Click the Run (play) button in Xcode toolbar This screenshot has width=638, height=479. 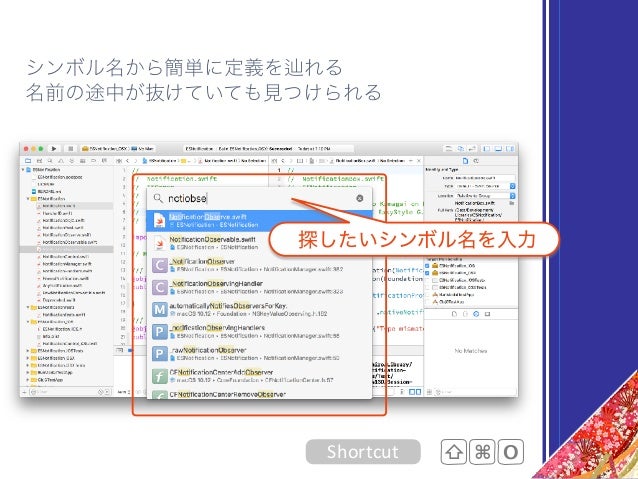click(54, 149)
